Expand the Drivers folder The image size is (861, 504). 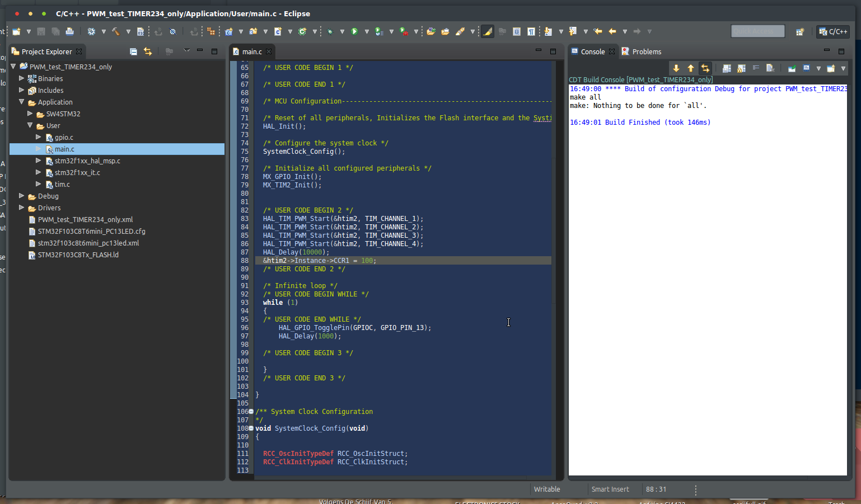click(22, 208)
